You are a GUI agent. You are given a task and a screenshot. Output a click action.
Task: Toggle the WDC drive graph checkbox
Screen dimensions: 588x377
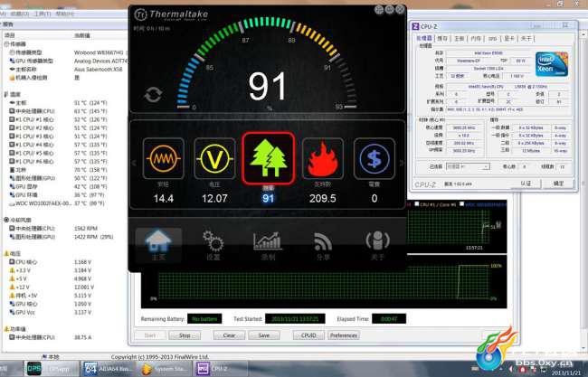(461, 204)
